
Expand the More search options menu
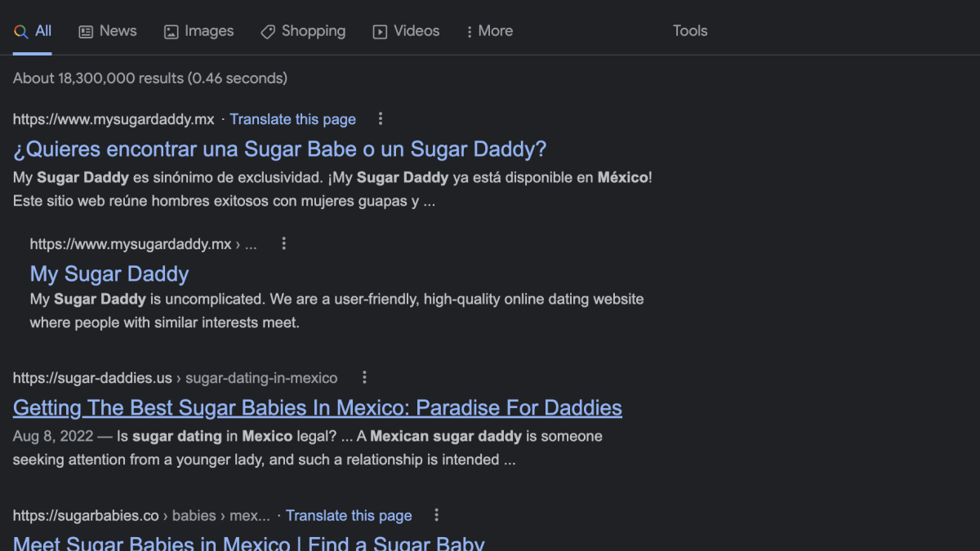pos(489,31)
